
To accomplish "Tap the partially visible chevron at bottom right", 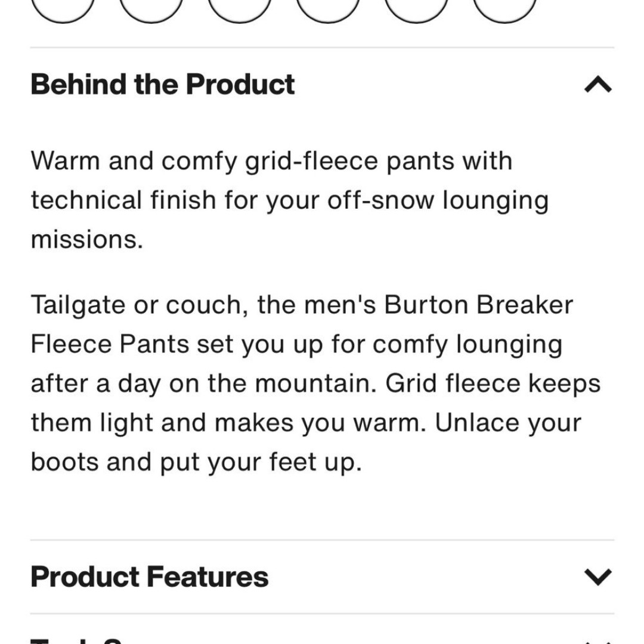I will (598, 640).
